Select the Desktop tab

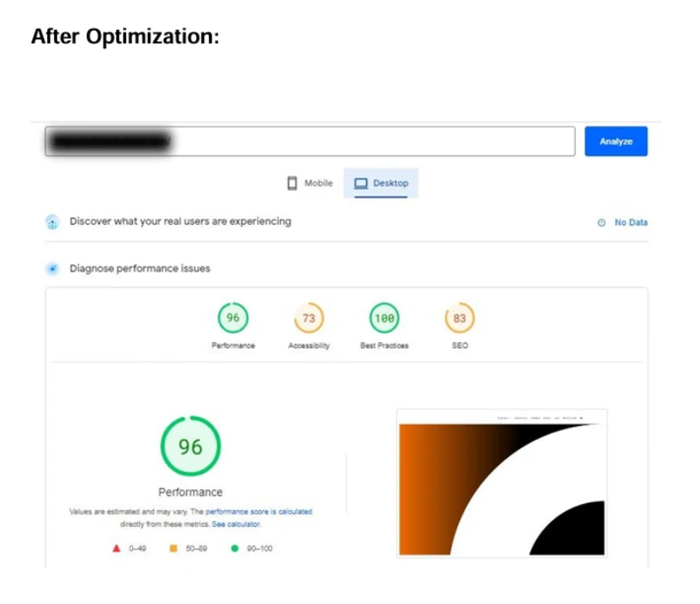click(381, 183)
